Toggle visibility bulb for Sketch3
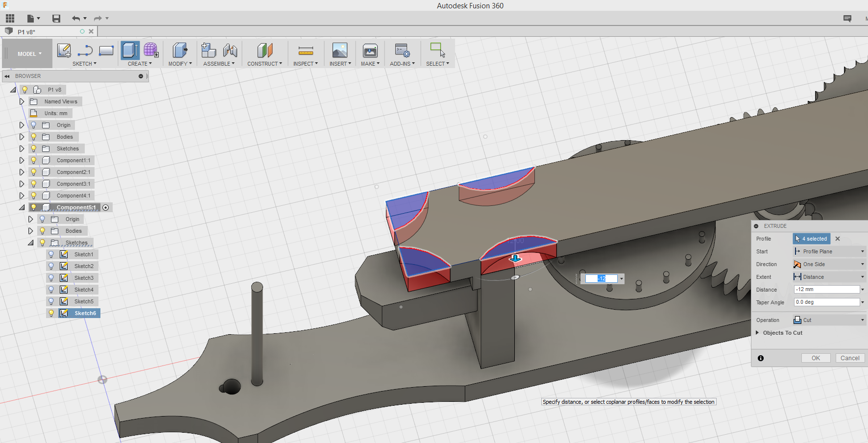 tap(51, 278)
